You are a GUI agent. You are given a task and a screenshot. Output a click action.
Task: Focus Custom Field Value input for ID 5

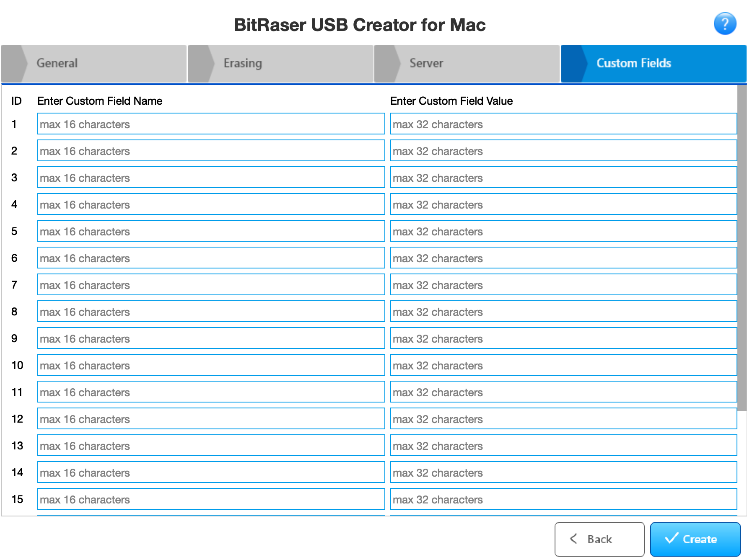tap(563, 231)
